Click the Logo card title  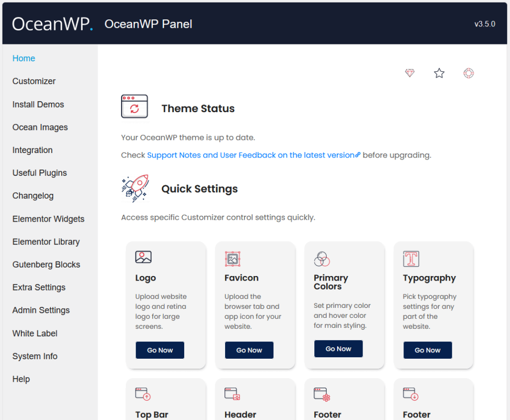click(x=145, y=278)
